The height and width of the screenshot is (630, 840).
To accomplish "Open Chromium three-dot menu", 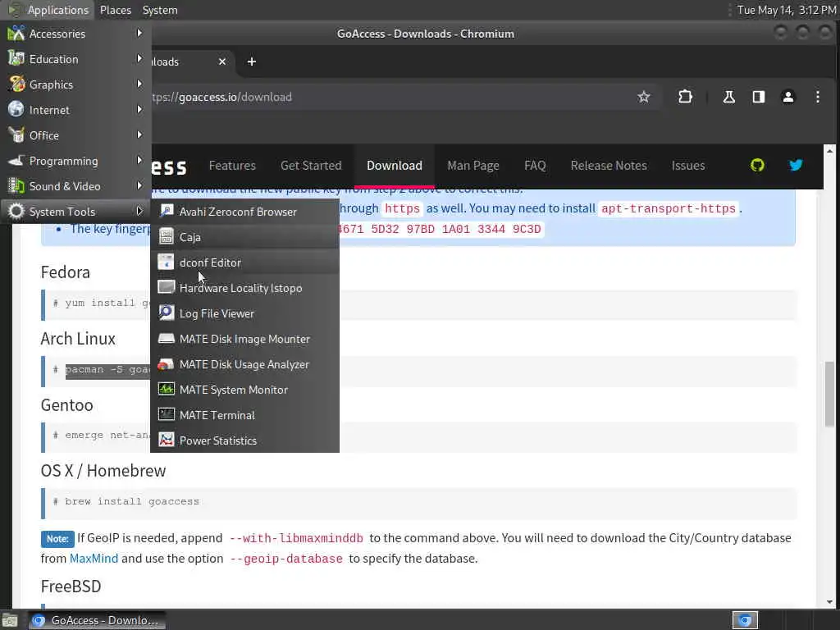I will 818,97.
